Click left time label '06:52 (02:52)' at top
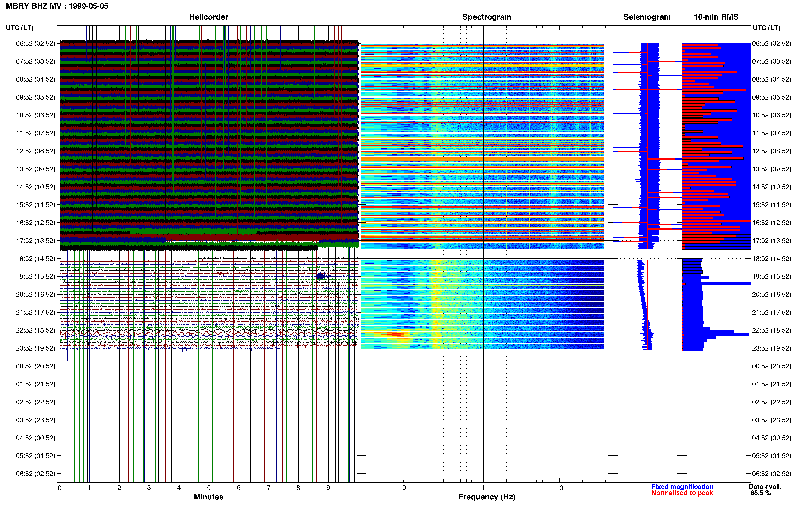812x508 pixels. pos(35,43)
